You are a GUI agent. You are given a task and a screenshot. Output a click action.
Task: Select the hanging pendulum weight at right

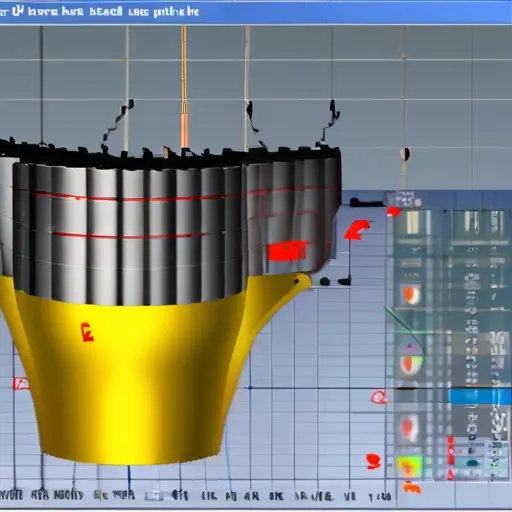pos(405,154)
